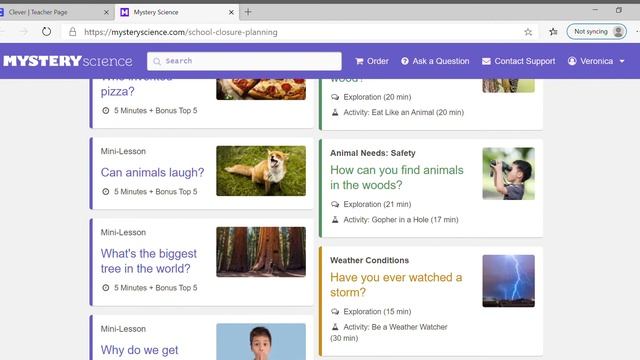Click Exploration (21 min) chat icon
This screenshot has width=640, height=360.
click(335, 204)
